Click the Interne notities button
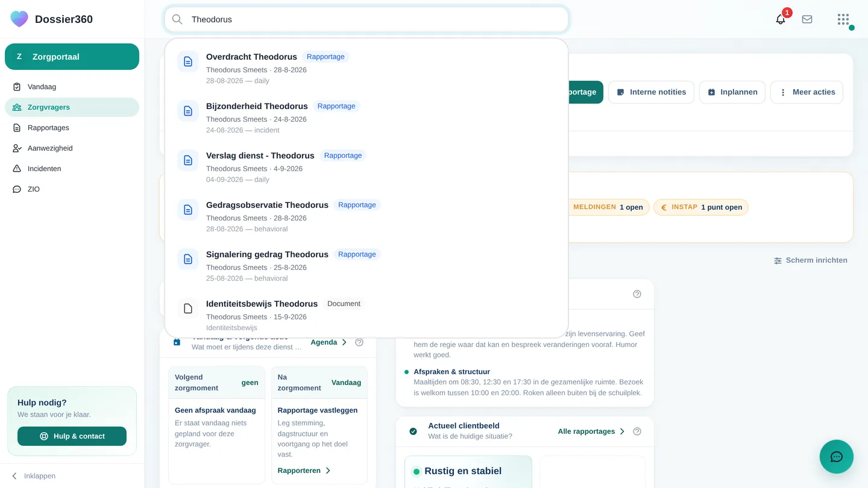This screenshot has height=488, width=868. (x=650, y=92)
